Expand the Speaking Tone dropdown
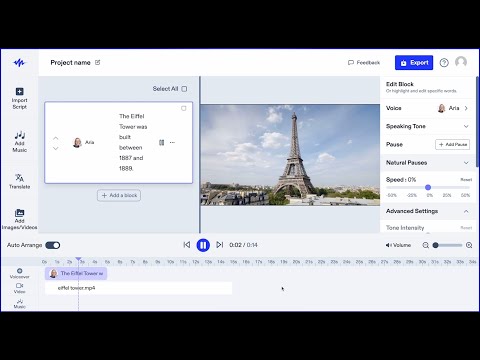This screenshot has height=360, width=480. click(428, 126)
